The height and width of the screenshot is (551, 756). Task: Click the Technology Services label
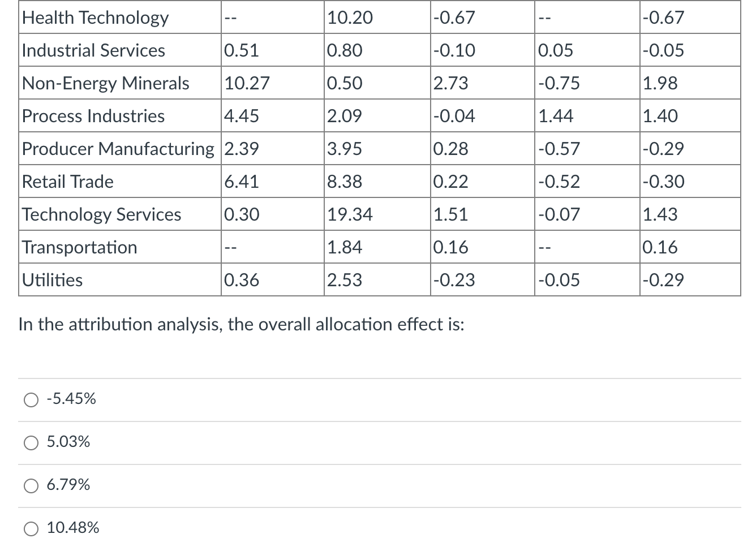(x=101, y=214)
